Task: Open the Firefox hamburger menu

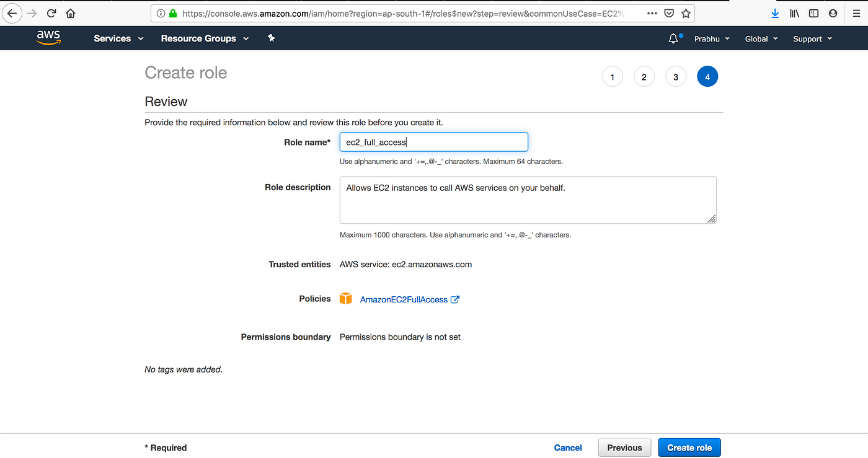Action: pyautogui.click(x=856, y=13)
